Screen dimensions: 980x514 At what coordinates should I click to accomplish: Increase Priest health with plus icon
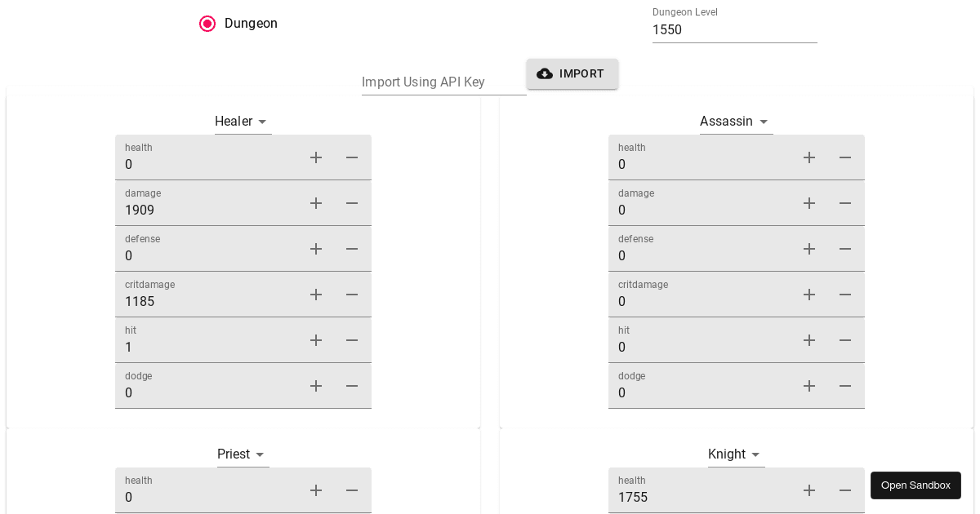tap(316, 490)
